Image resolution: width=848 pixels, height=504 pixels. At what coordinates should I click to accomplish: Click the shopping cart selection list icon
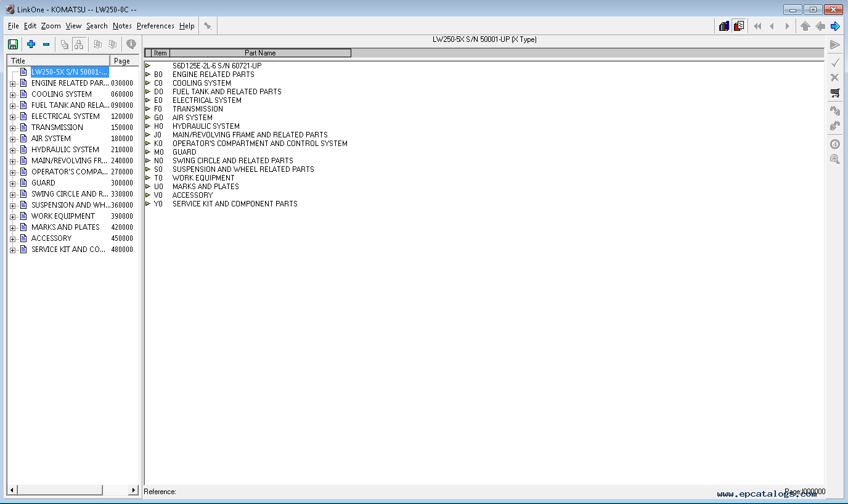[x=835, y=93]
